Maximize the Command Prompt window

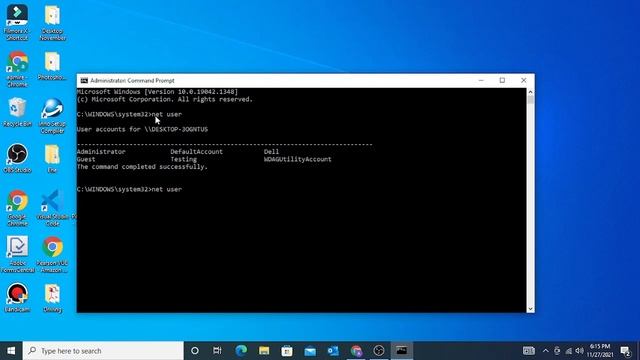[502, 80]
